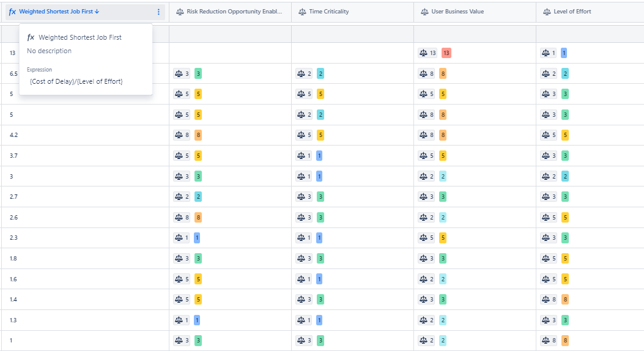Screen dimensions: 644x351
Task: Click the User Business Value scale chip in the score 4.2 row
Action: 426,135
